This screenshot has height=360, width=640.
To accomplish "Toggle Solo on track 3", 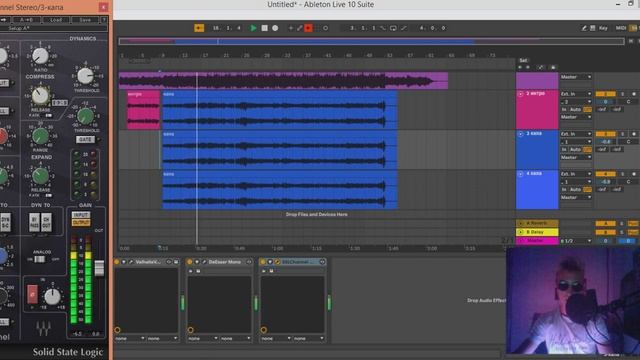I will tap(622, 134).
